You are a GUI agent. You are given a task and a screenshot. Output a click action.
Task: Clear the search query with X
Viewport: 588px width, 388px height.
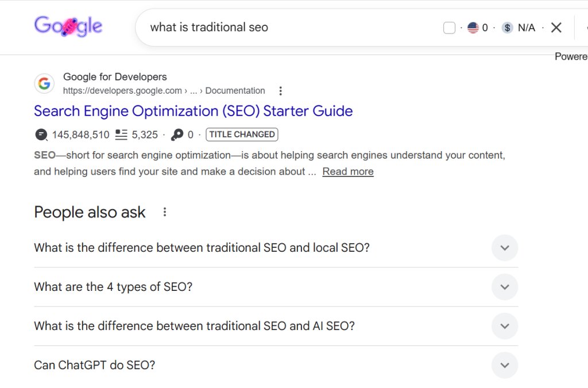(556, 28)
